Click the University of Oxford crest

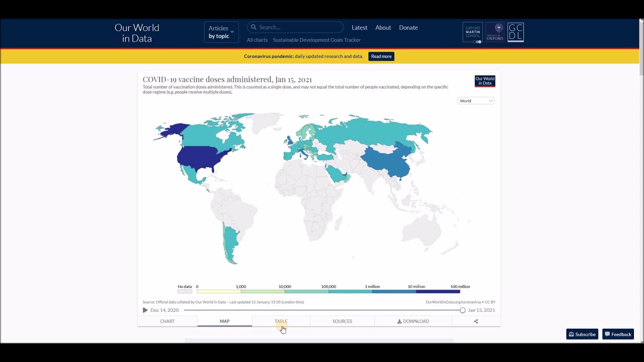(495, 32)
